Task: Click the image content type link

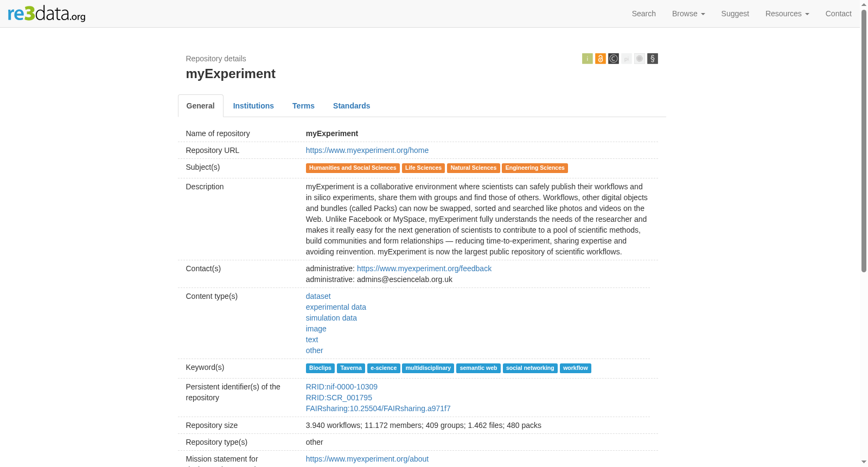Action: 316,329
